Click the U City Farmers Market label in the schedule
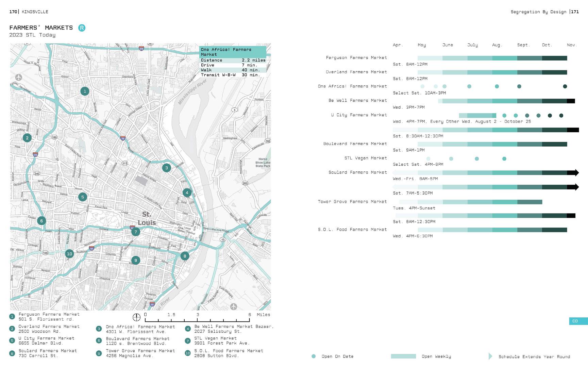Viewport: 588px width, 367px height. point(359,115)
